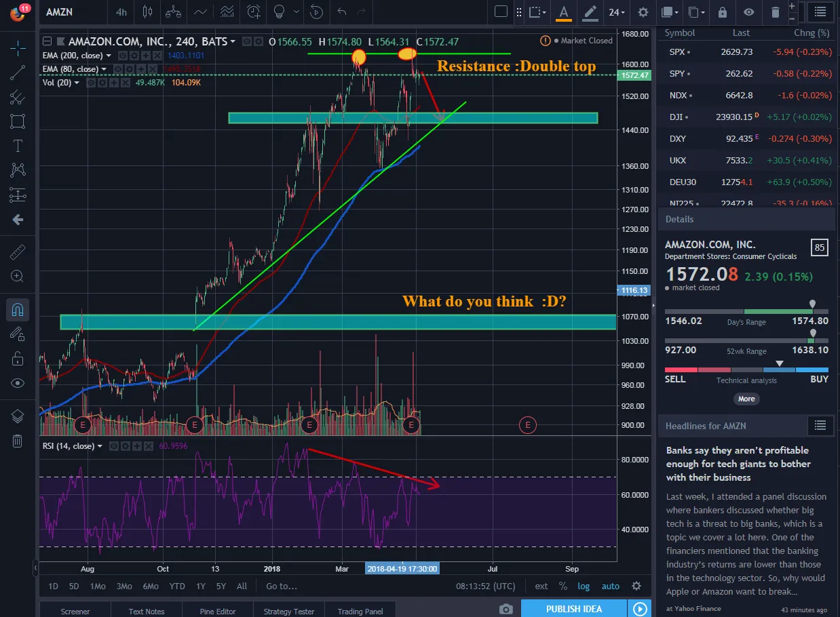The width and height of the screenshot is (840, 617).
Task: Open candlestick chart style selector
Action: [x=149, y=12]
